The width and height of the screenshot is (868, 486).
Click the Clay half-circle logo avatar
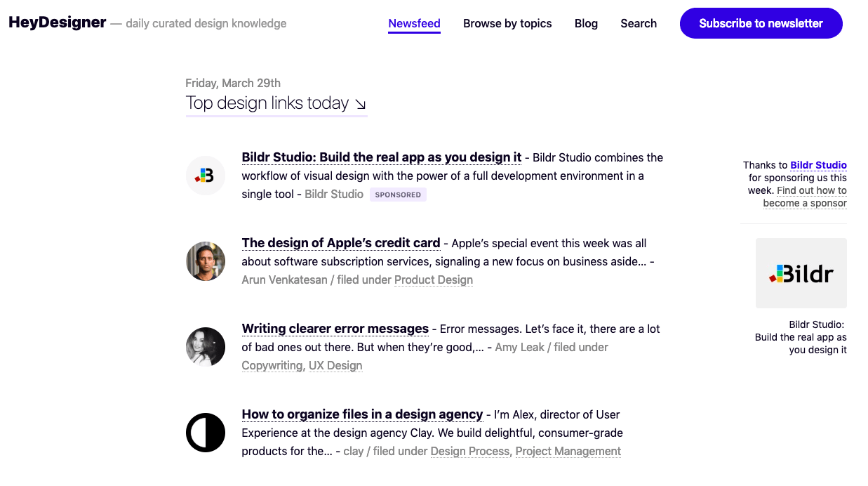tap(206, 433)
